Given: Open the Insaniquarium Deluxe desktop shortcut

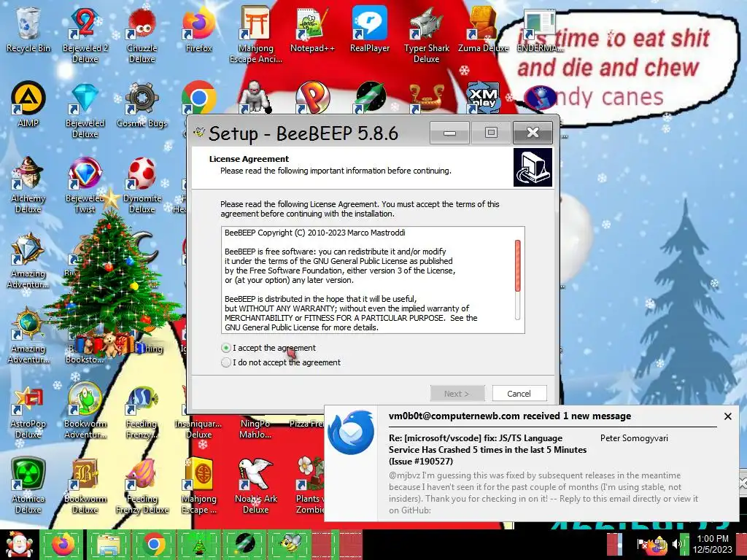Looking at the screenshot, I should (198, 429).
